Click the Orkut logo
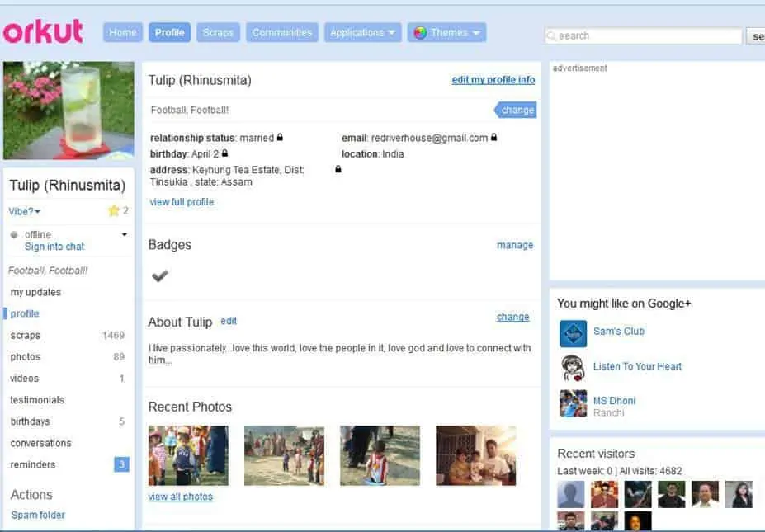The height and width of the screenshot is (532, 765). coord(43,31)
